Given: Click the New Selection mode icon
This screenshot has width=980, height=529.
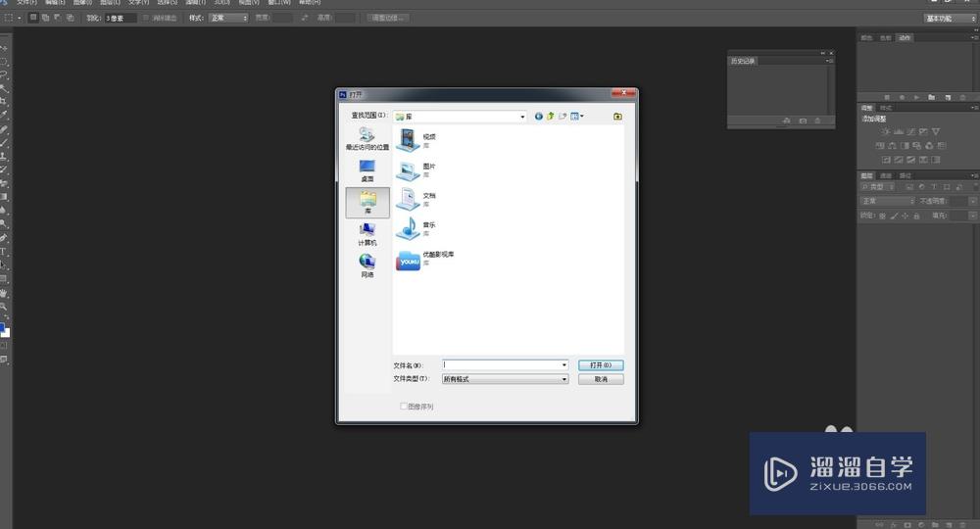Looking at the screenshot, I should click(x=33, y=18).
